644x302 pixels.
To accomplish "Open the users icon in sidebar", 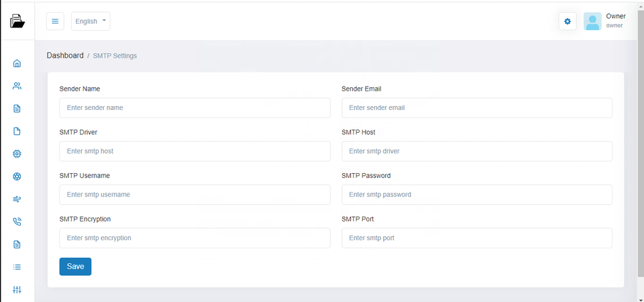I will point(17,86).
